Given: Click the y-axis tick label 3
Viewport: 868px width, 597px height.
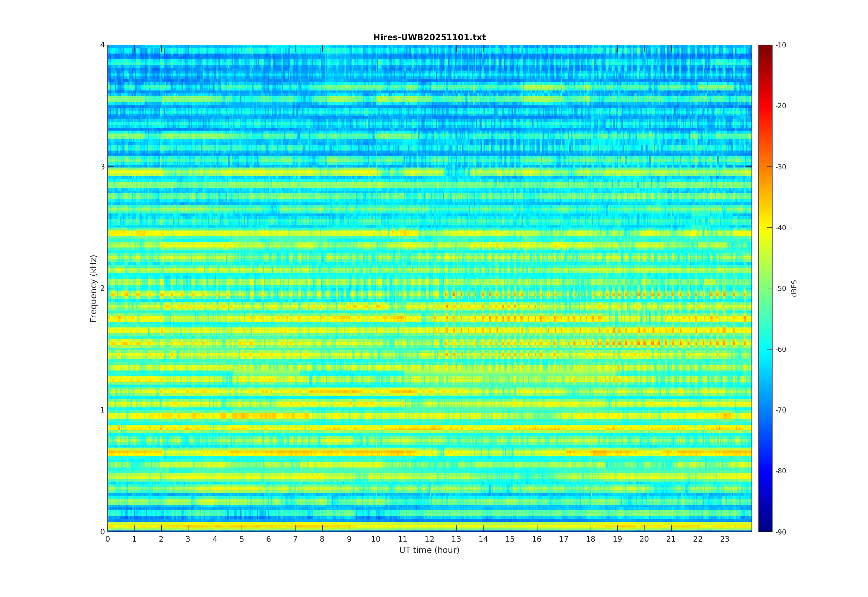Looking at the screenshot, I should 102,167.
